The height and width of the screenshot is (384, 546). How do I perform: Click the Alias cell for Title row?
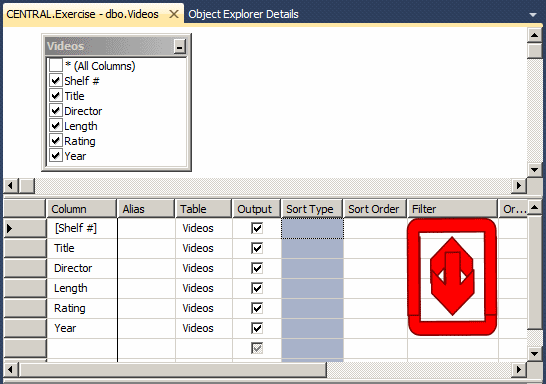[x=147, y=248]
